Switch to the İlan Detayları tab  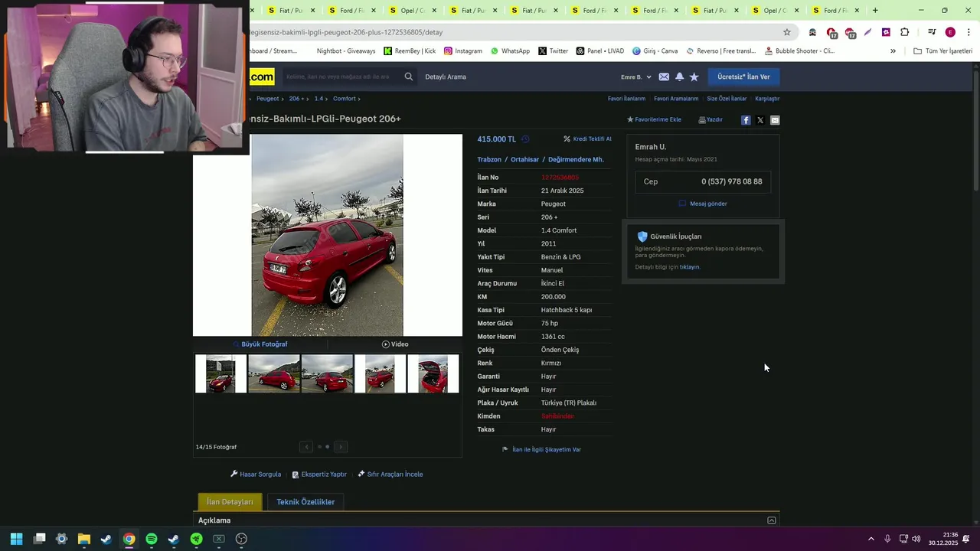tap(230, 502)
